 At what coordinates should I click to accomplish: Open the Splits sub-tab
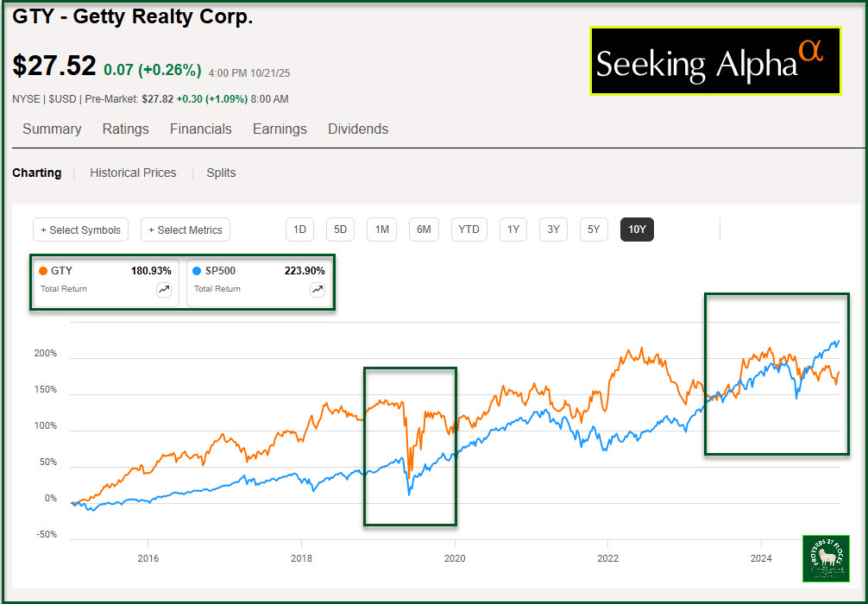point(221,173)
